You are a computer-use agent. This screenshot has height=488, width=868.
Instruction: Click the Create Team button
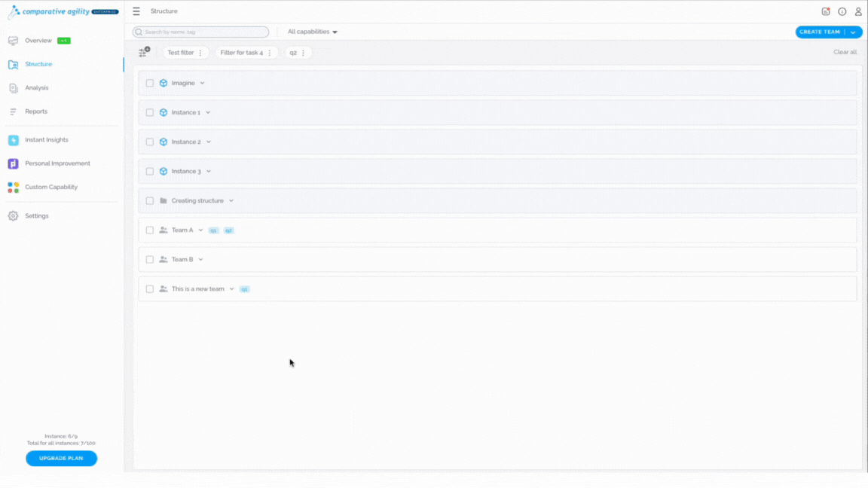click(820, 32)
